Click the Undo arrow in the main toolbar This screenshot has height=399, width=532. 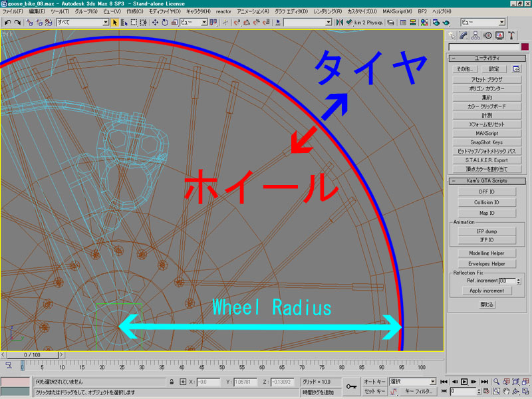tap(8, 23)
